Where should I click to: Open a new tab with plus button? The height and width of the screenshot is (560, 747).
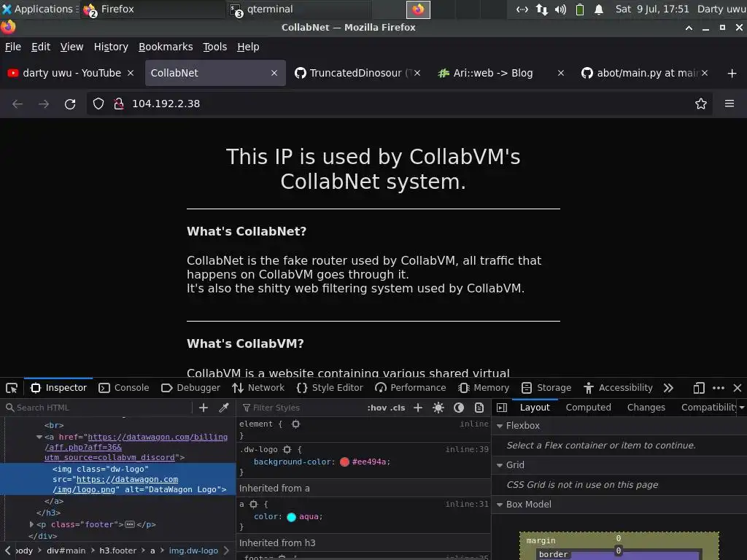pos(732,73)
